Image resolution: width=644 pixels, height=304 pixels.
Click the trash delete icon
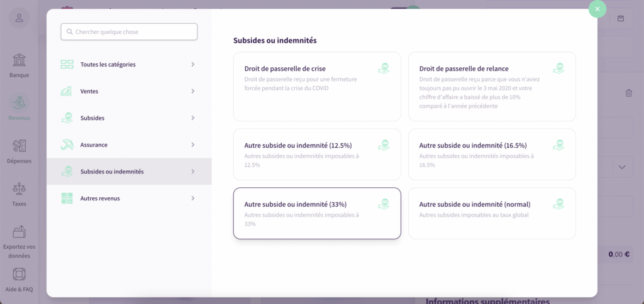click(x=628, y=93)
